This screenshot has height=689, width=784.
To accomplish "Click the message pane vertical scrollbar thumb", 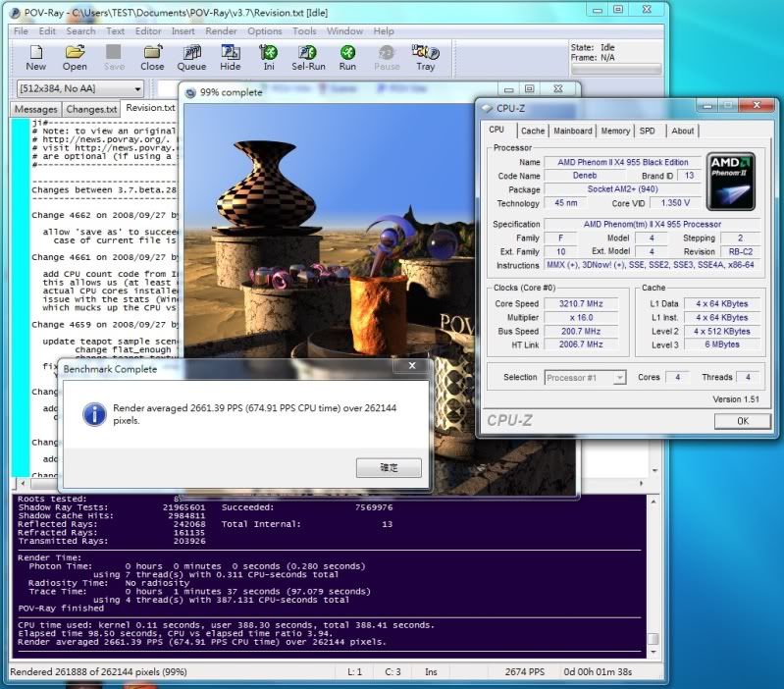I will [x=653, y=639].
